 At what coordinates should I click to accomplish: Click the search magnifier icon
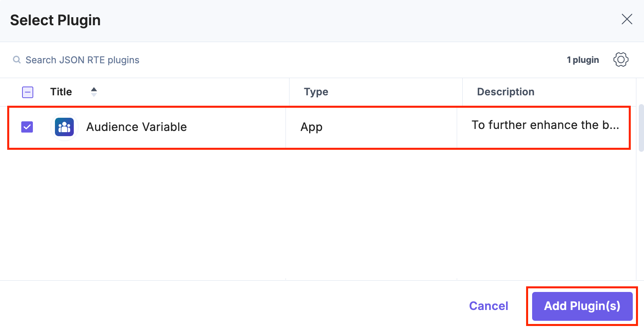17,60
